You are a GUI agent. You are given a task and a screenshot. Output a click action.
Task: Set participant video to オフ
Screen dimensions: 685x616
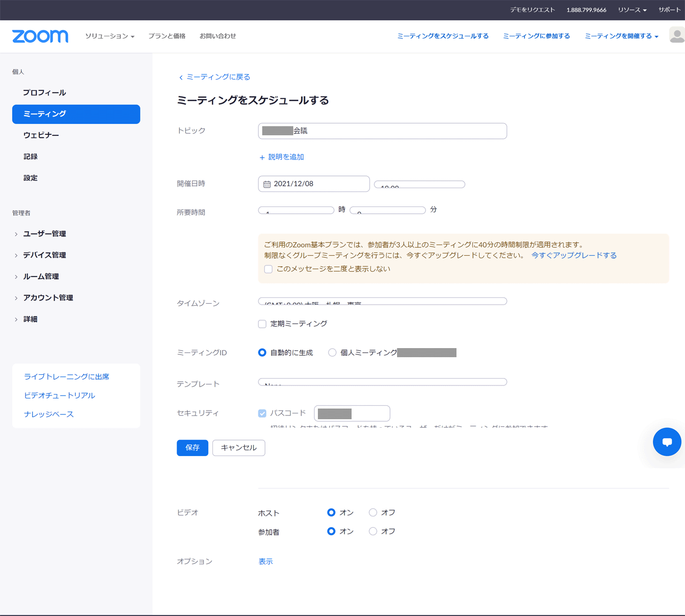[x=373, y=531]
